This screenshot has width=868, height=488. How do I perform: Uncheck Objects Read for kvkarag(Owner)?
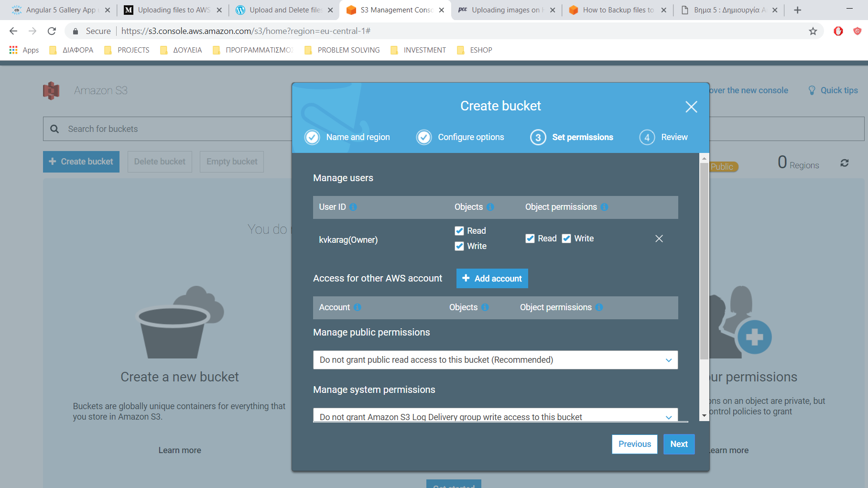click(x=459, y=231)
